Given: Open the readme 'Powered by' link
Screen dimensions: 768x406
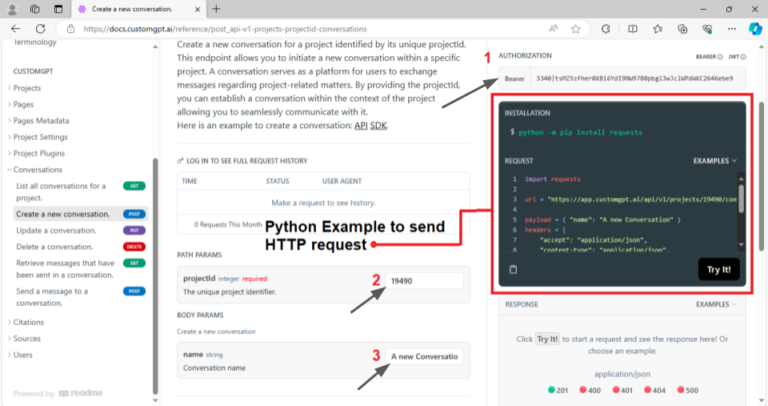Looking at the screenshot, I should (x=58, y=393).
